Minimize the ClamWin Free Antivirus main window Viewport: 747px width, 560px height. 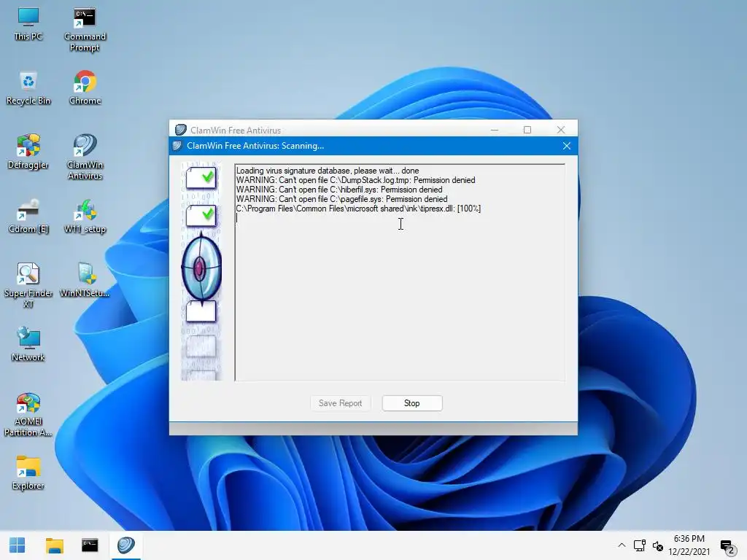point(495,130)
